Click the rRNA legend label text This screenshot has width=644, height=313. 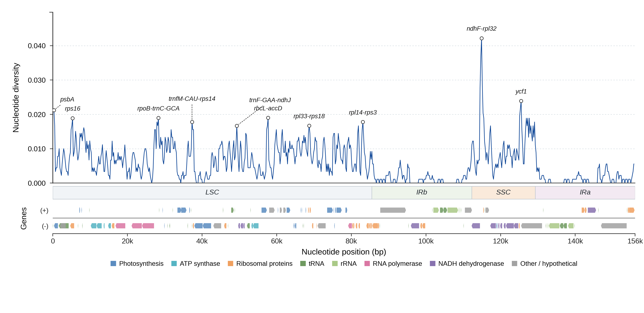pos(349,264)
